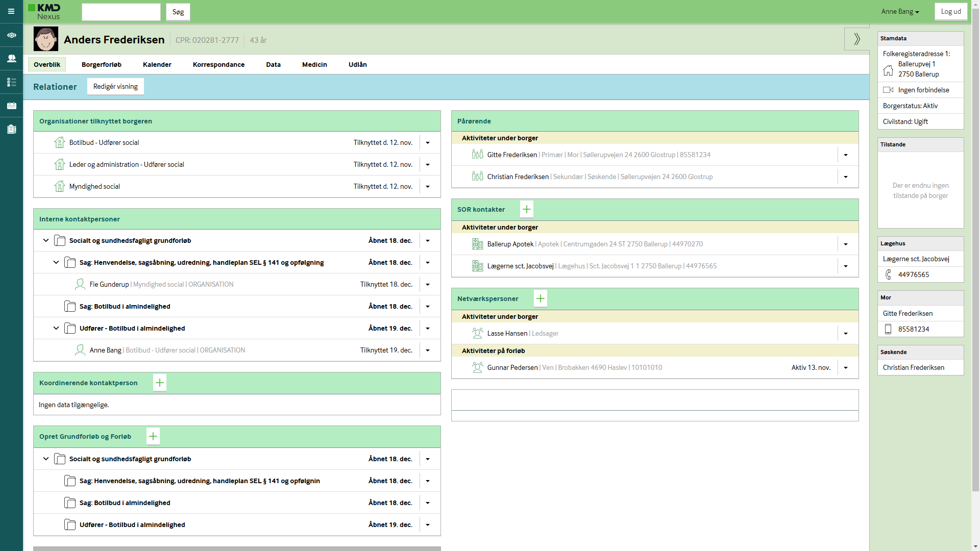Open the citizens people icon in sidebar
980x551 pixels.
[x=11, y=59]
